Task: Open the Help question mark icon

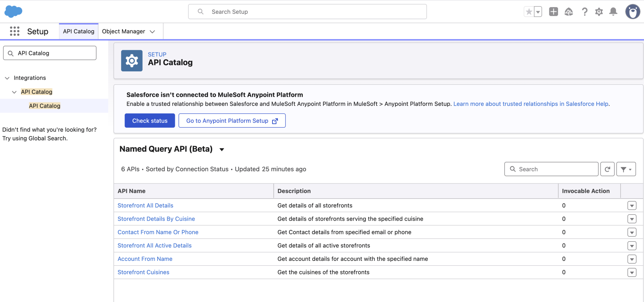Action: [584, 12]
